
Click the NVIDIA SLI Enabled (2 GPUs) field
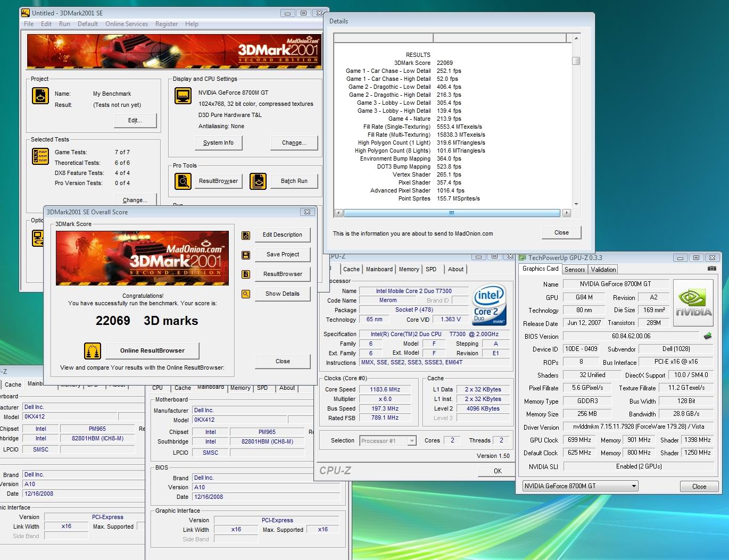pos(638,466)
